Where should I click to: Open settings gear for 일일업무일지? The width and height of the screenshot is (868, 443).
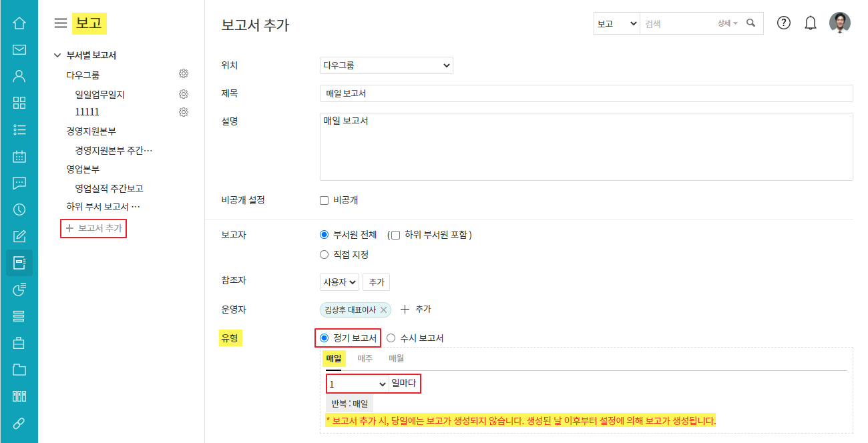pos(184,94)
